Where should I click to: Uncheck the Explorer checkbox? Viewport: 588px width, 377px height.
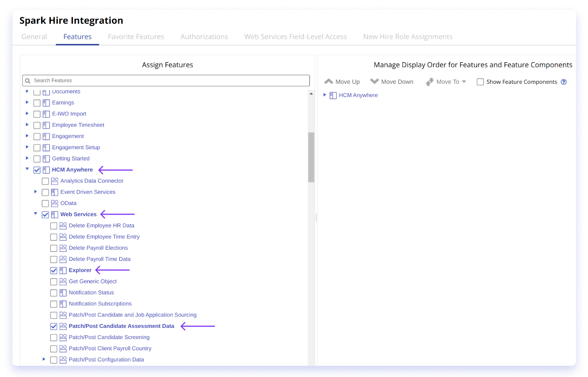pos(54,270)
